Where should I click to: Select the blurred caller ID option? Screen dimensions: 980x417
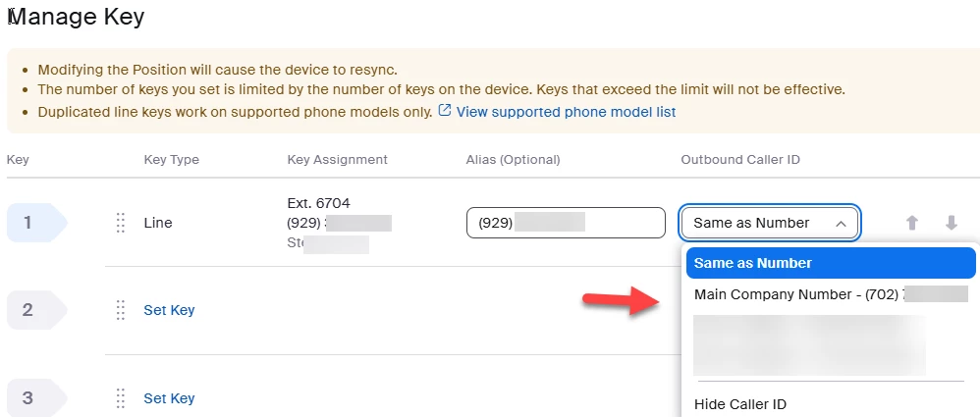tap(809, 344)
